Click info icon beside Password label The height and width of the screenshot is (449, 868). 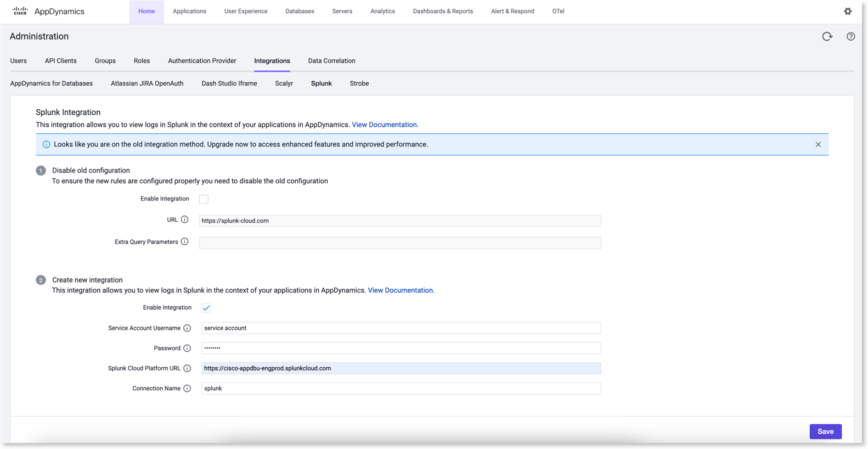(x=187, y=348)
